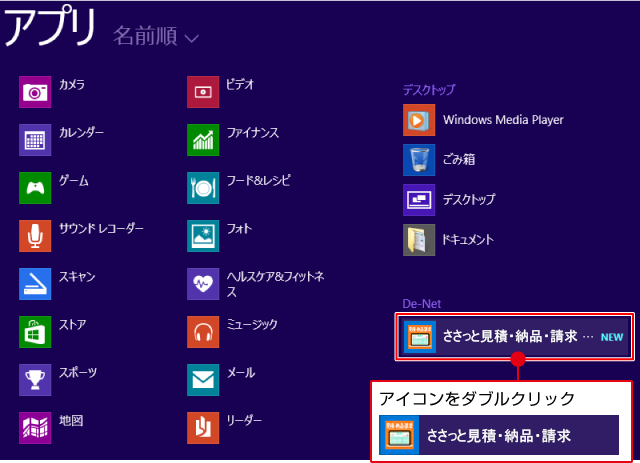The image size is (640, 463).
Task: Open the カメラ app icon
Action: 35,92
